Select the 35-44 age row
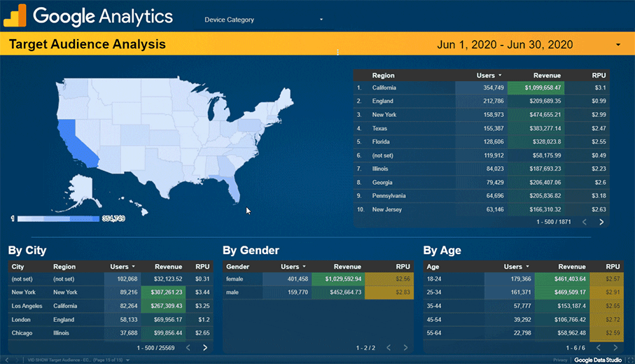Viewport: 635px width, 364px height. [524, 306]
